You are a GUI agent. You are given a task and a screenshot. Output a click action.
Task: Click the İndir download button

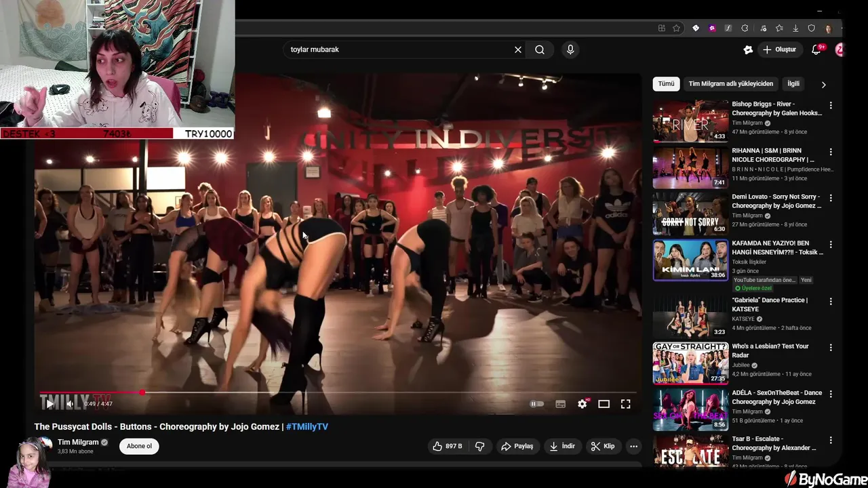(x=561, y=446)
